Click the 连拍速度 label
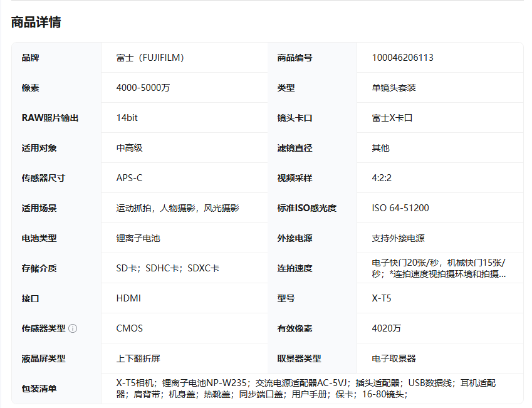Viewport: 532px width, 408px height. (295, 268)
